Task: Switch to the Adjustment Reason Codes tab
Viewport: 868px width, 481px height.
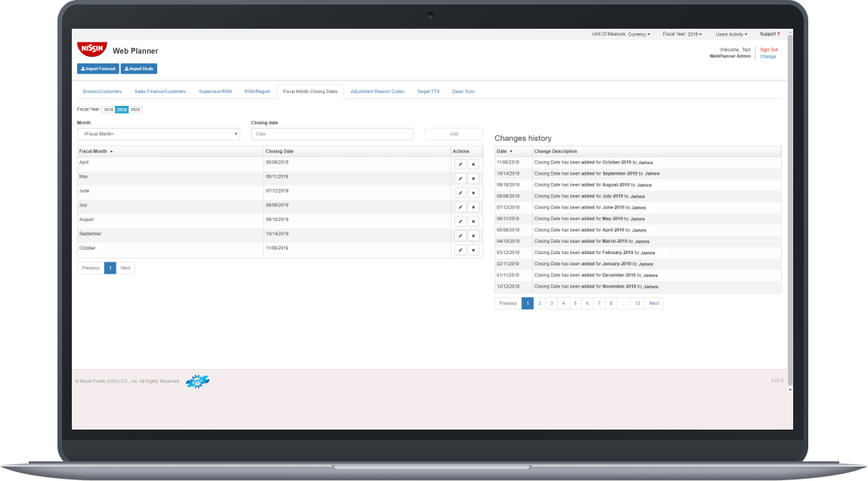Action: (378, 90)
